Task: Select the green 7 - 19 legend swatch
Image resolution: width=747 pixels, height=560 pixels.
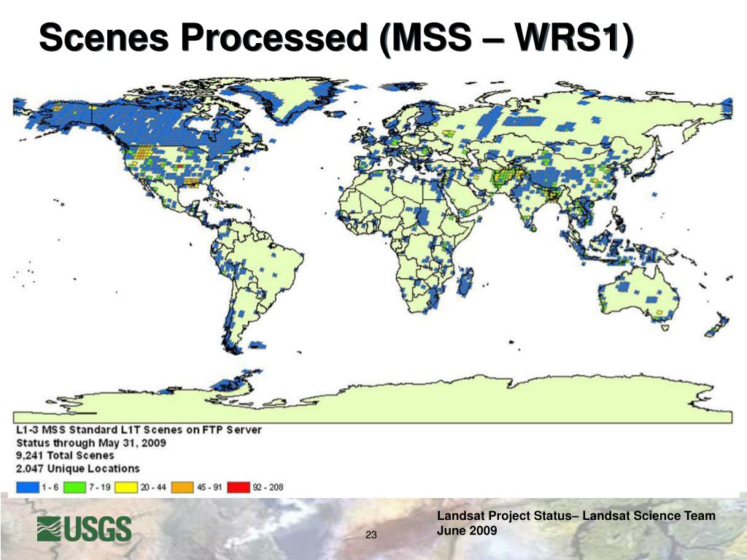Action: coord(75,487)
